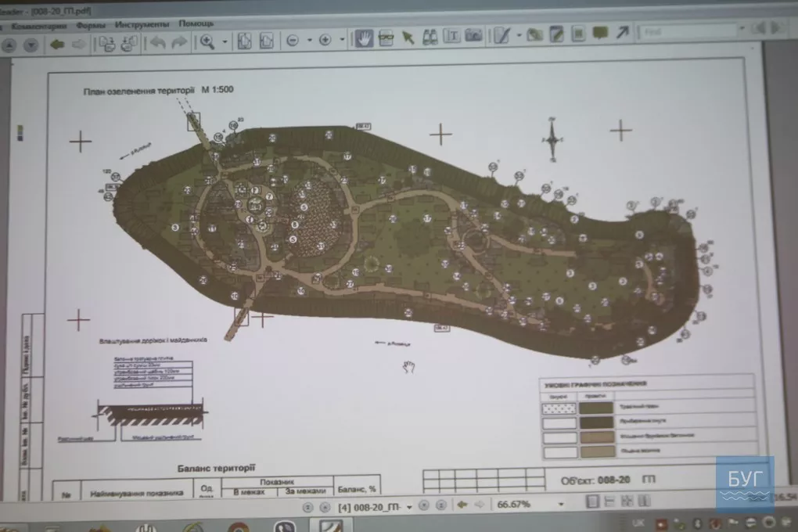798x532 pixels.
Task: Expand the magnifier zoom tool dropdown arrow
Action: (226, 41)
